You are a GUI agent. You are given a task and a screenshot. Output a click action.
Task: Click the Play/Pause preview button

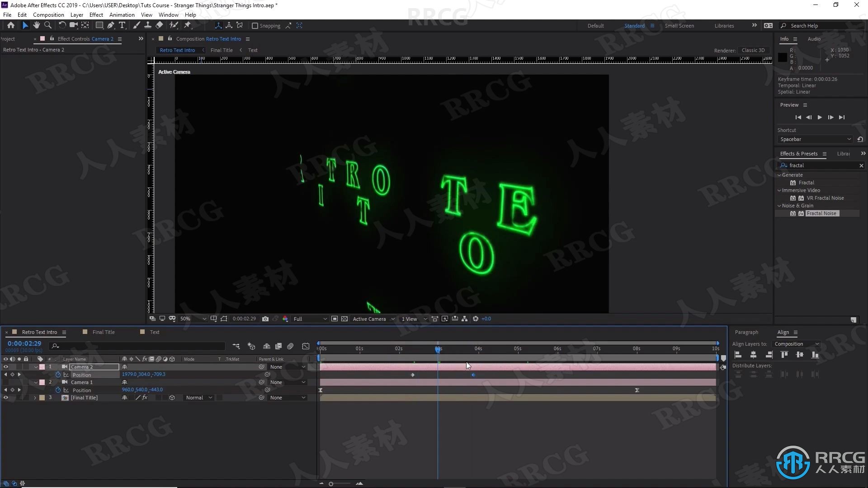(819, 117)
